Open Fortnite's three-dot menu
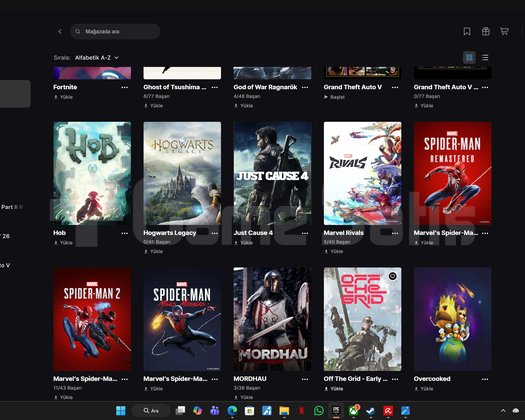 (x=125, y=87)
